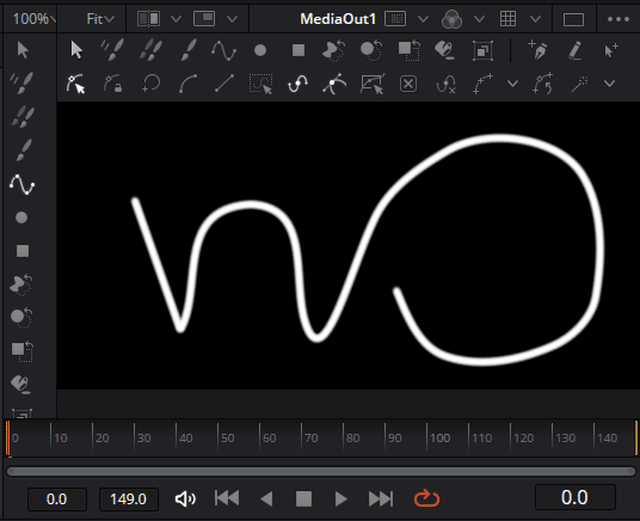The image size is (640, 521).
Task: Activate the Shape Box transform icon
Action: (x=372, y=84)
